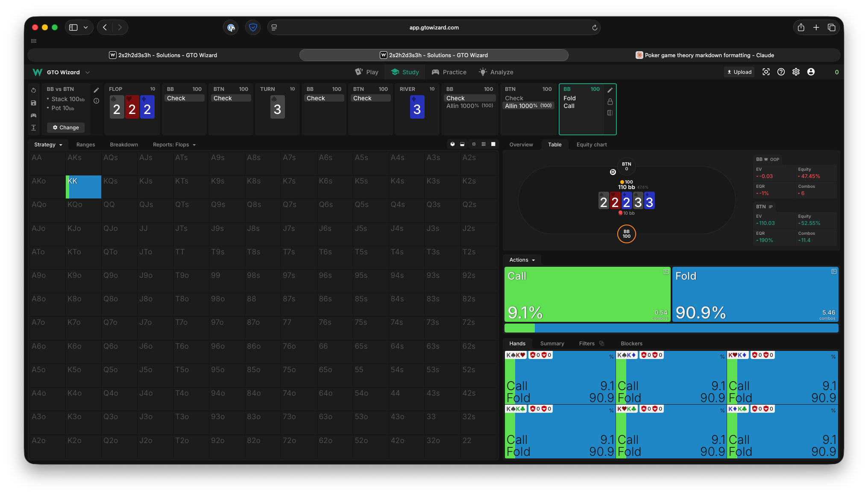Click the Upload button
Screen dimensions: 868x496
tap(739, 72)
